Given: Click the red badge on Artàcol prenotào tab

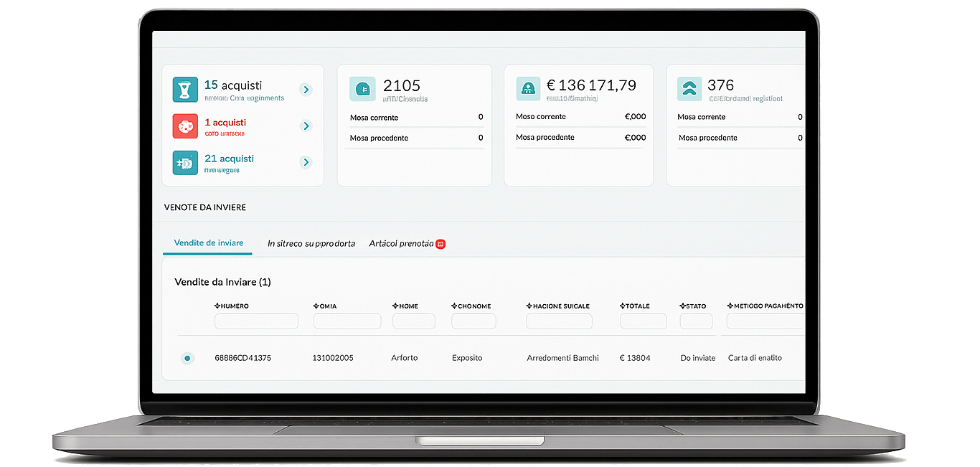Looking at the screenshot, I should (440, 244).
